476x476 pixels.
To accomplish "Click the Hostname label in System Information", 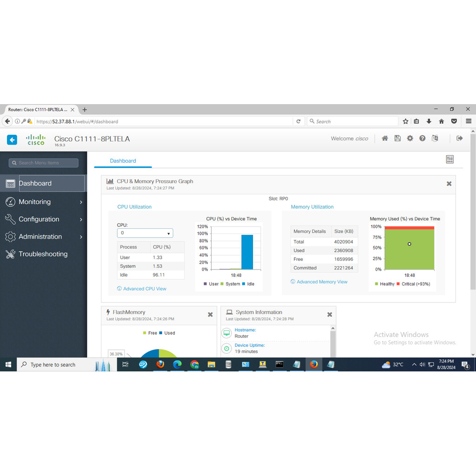I will (245, 330).
